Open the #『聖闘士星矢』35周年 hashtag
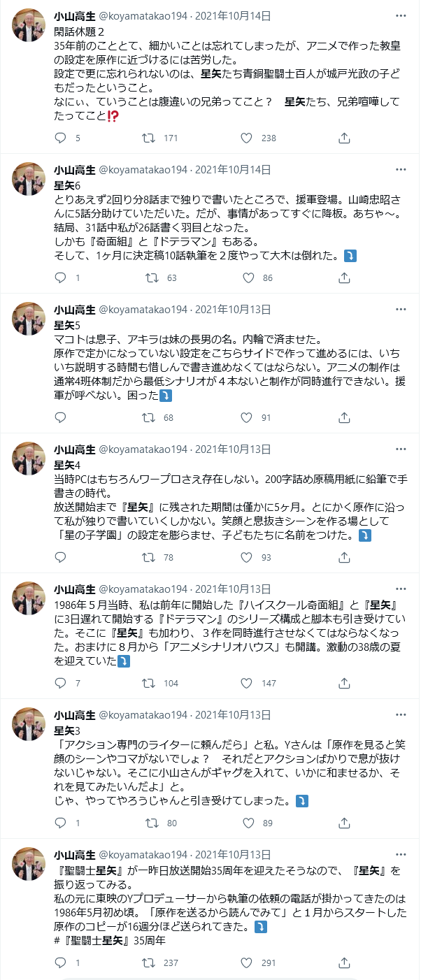Viewport: 428px width, 980px height. point(109,940)
